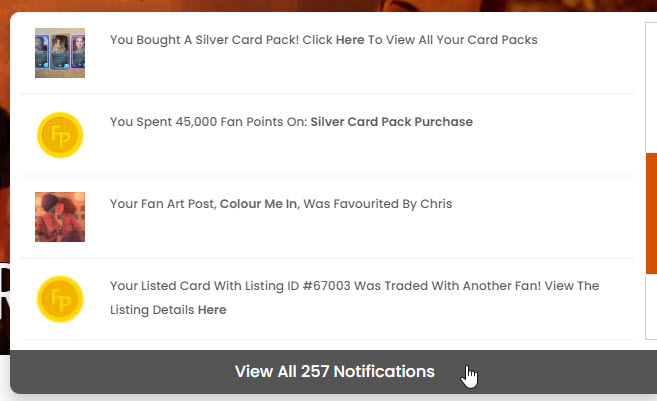The image size is (657, 401).
Task: Click View All 257 Notifications button
Action: [x=334, y=372]
